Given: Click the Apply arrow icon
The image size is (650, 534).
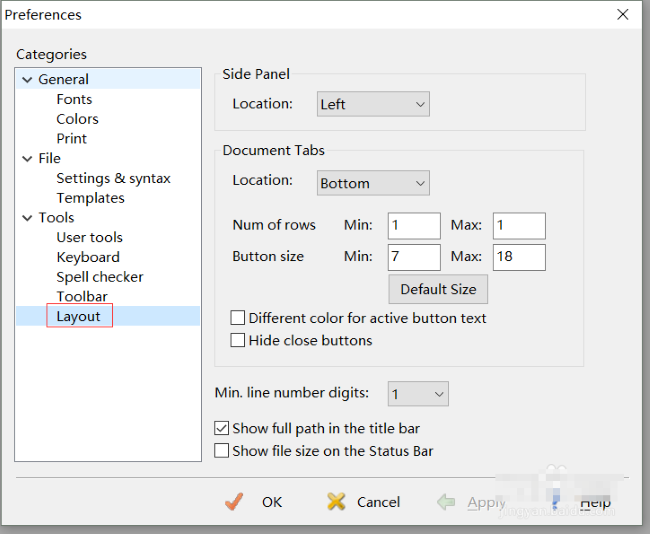Looking at the screenshot, I should click(x=447, y=502).
